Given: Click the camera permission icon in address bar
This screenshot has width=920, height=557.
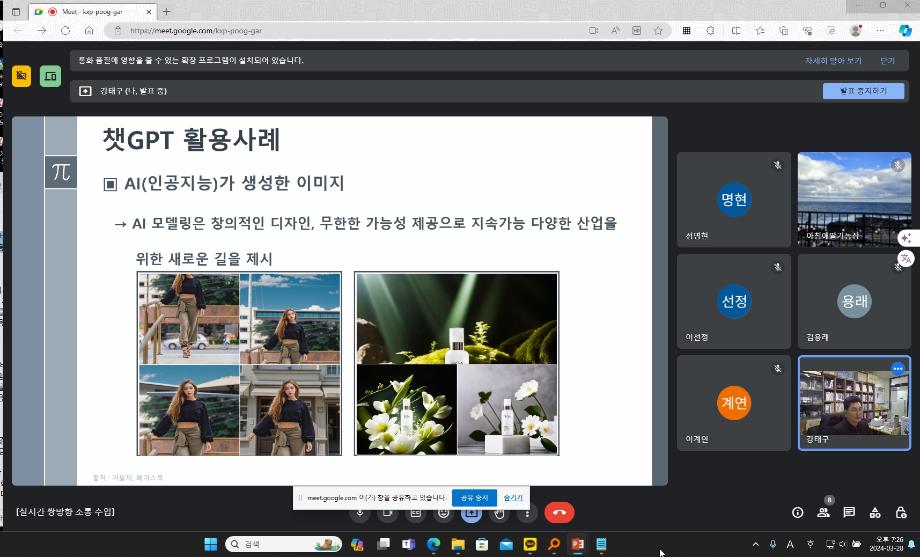Looking at the screenshot, I should (593, 31).
